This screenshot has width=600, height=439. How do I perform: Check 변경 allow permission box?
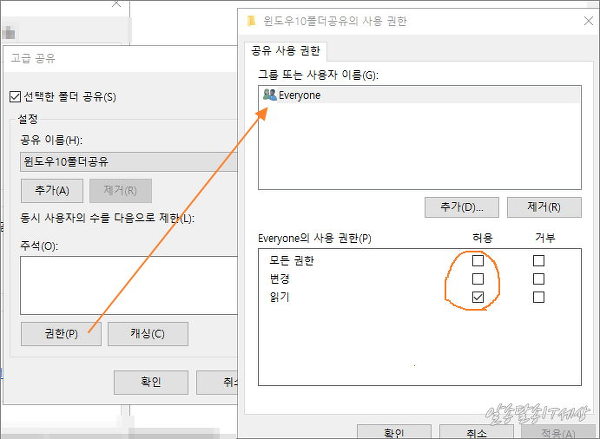point(478,278)
